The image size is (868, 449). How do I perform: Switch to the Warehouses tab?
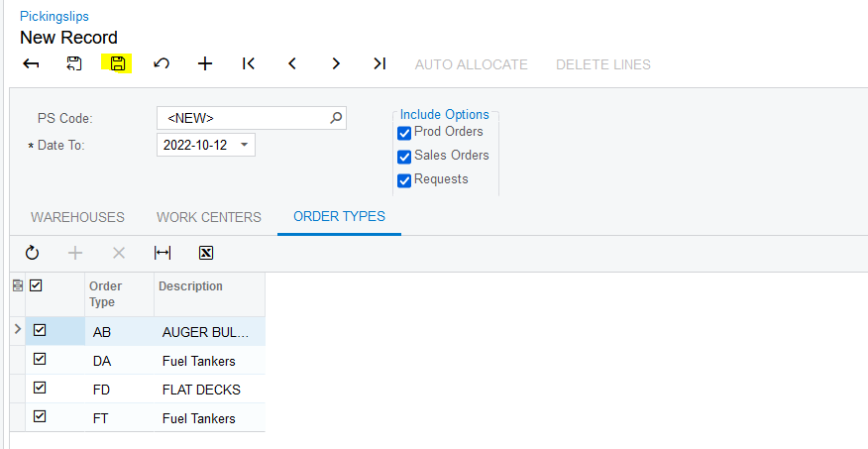click(x=77, y=217)
